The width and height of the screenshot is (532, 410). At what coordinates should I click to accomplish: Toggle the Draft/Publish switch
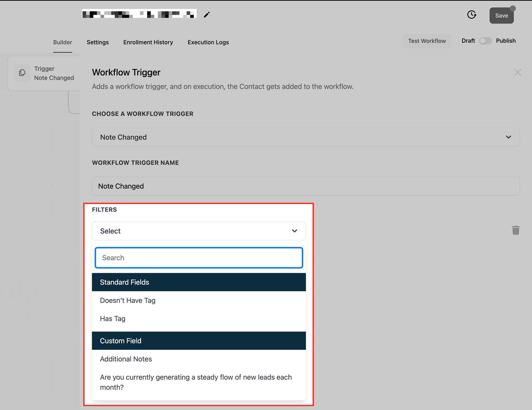485,41
